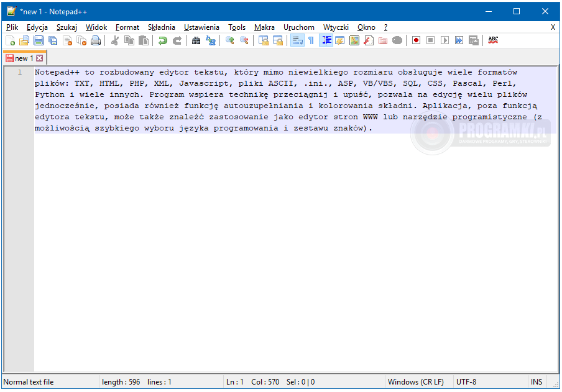Image resolution: width=562 pixels, height=392 pixels.
Task: Click the Cut scissors icon
Action: pyautogui.click(x=115, y=40)
